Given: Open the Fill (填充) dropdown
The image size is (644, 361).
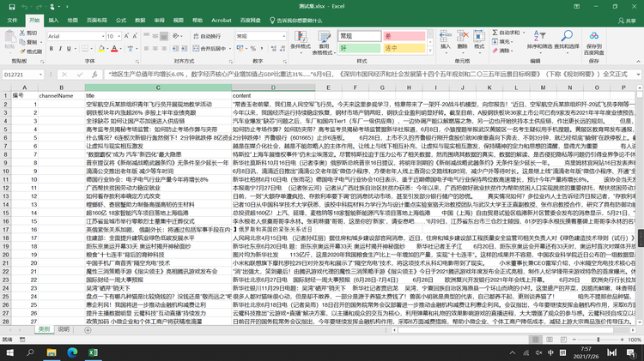Looking at the screenshot, I should point(503,41).
